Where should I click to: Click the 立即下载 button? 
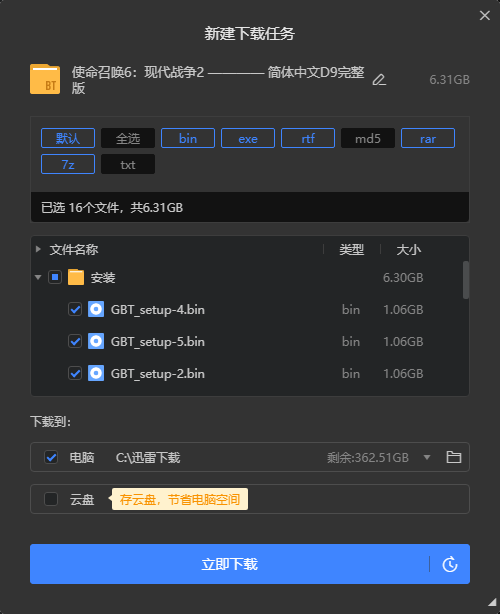click(x=230, y=564)
